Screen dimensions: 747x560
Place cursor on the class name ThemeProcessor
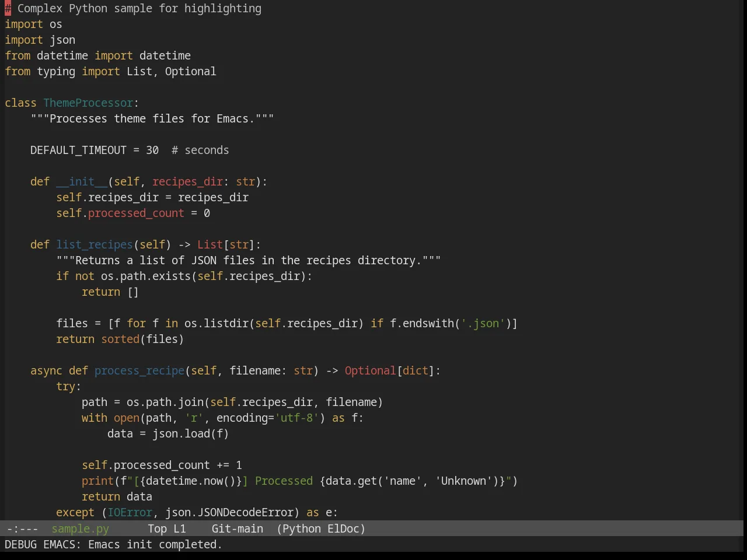[88, 103]
